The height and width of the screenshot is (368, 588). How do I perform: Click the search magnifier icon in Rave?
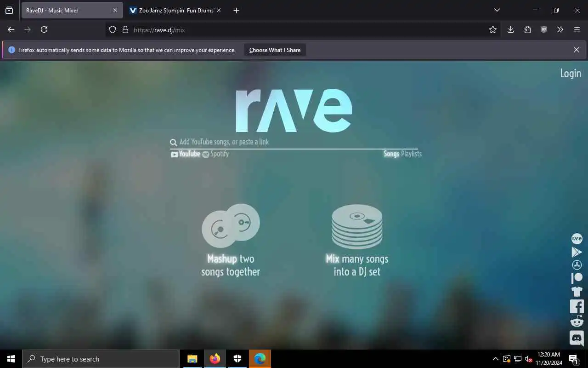pyautogui.click(x=173, y=143)
